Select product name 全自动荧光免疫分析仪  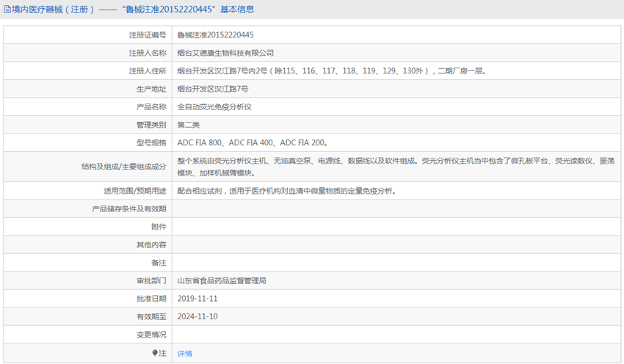[214, 106]
